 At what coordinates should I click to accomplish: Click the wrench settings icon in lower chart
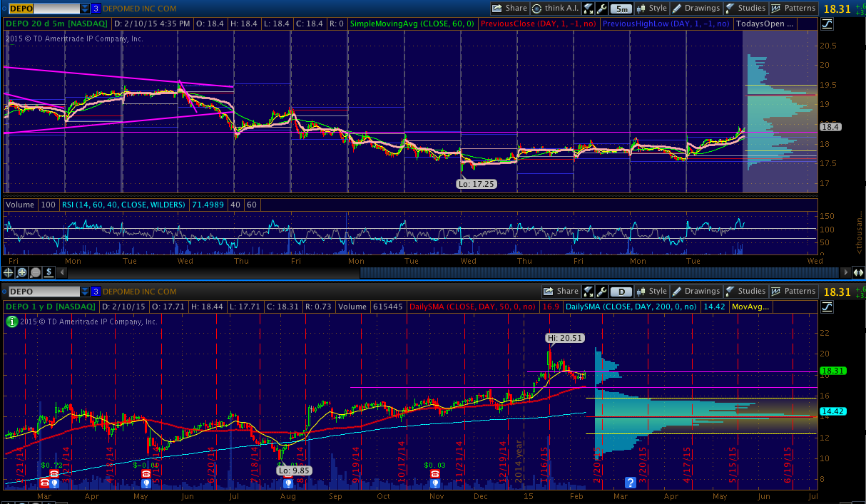(601, 291)
